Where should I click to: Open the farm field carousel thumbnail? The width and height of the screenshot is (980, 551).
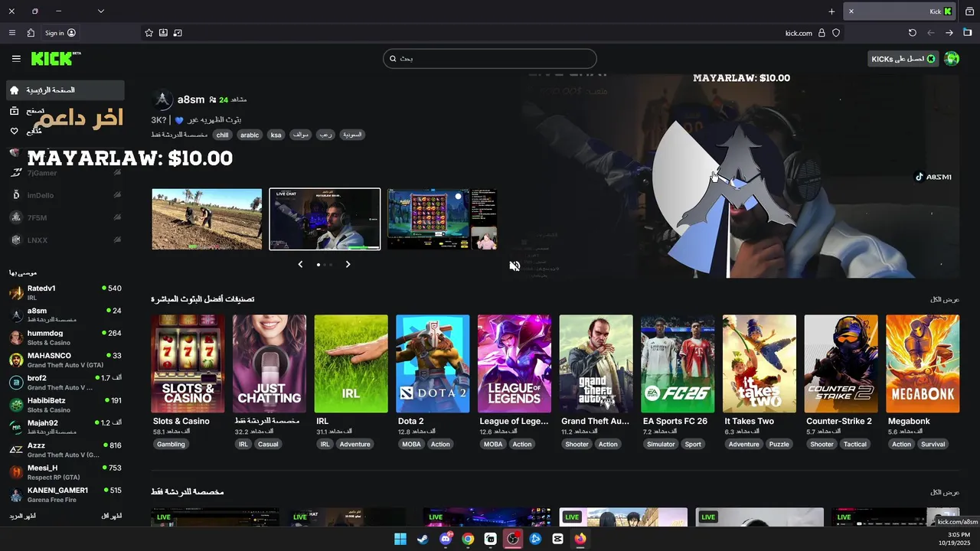click(207, 219)
